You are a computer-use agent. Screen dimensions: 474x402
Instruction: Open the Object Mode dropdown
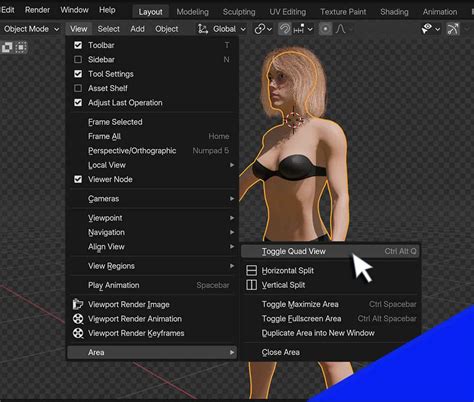tap(31, 29)
